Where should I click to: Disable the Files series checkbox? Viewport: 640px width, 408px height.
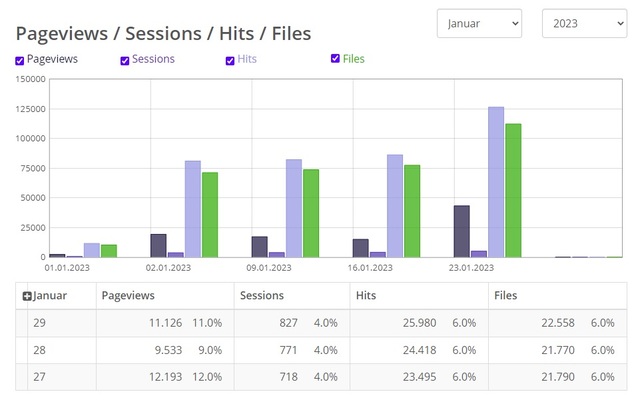(x=336, y=59)
